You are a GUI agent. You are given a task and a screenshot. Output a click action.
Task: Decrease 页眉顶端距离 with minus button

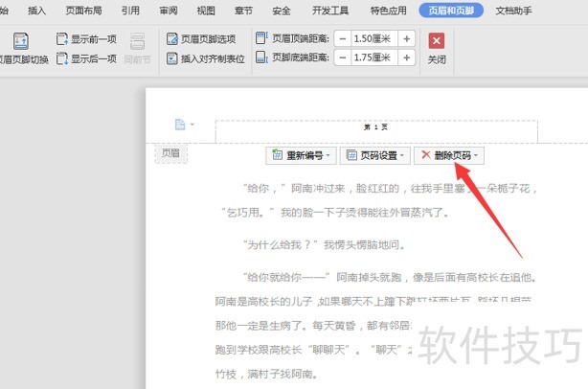[x=343, y=38]
